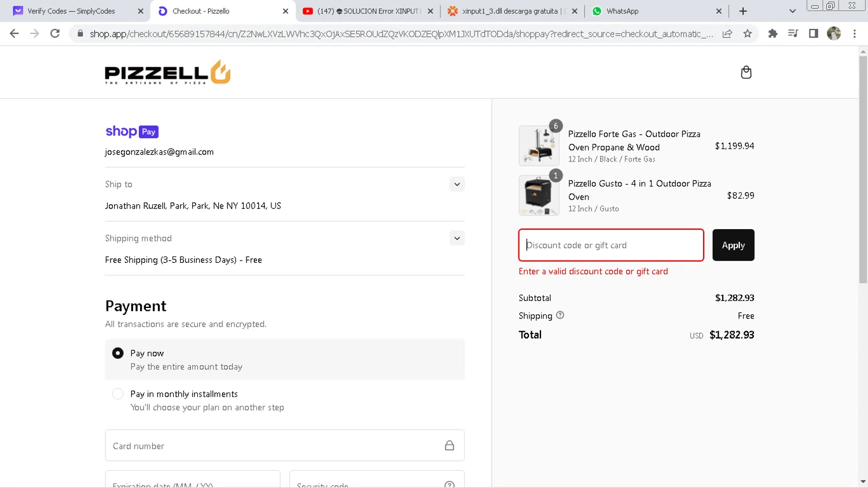Toggle the browser side panel
The height and width of the screenshot is (488, 868).
pos(813,34)
